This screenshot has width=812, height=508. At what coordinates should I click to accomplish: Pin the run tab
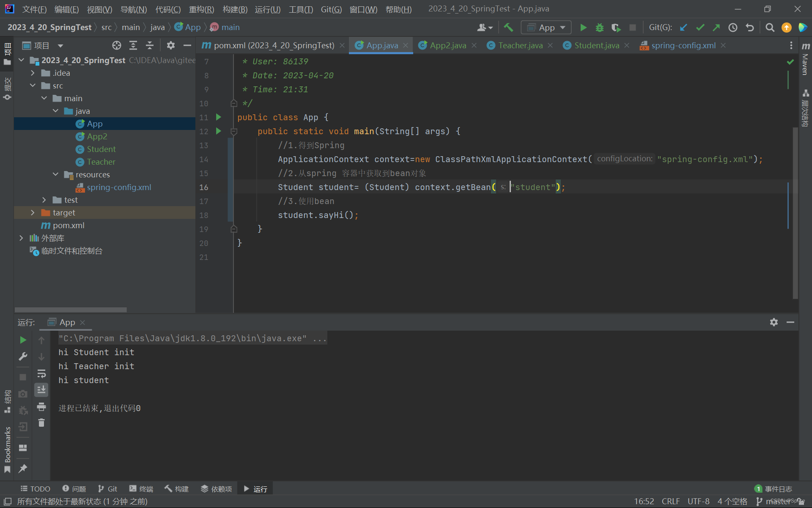(x=23, y=468)
